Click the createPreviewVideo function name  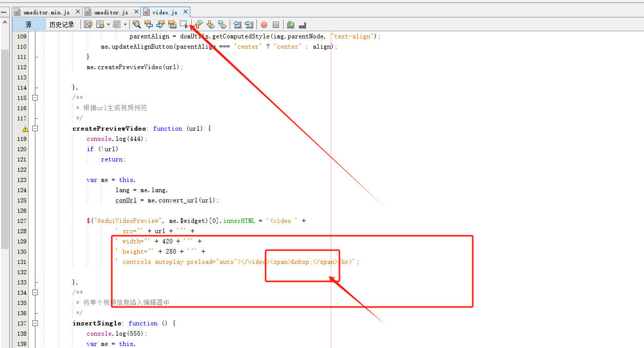tap(109, 129)
